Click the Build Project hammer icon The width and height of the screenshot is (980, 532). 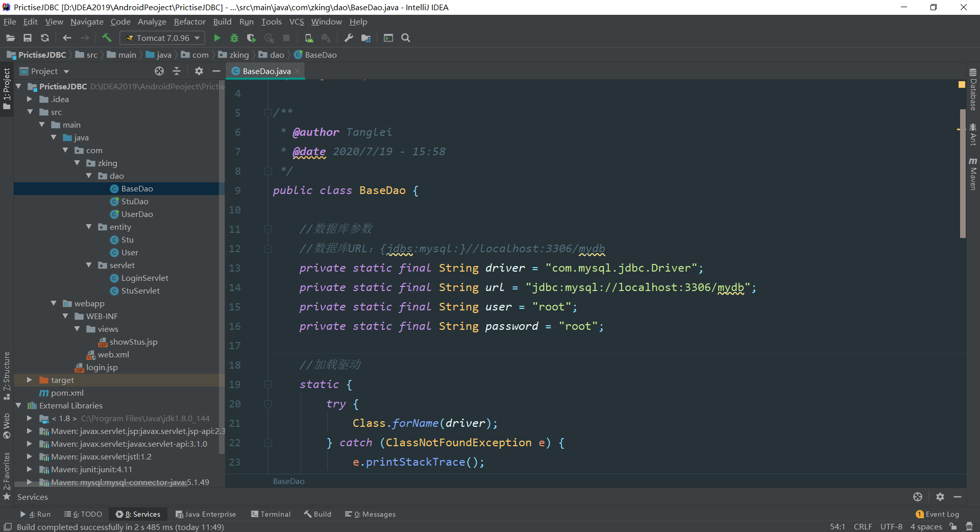(x=107, y=38)
